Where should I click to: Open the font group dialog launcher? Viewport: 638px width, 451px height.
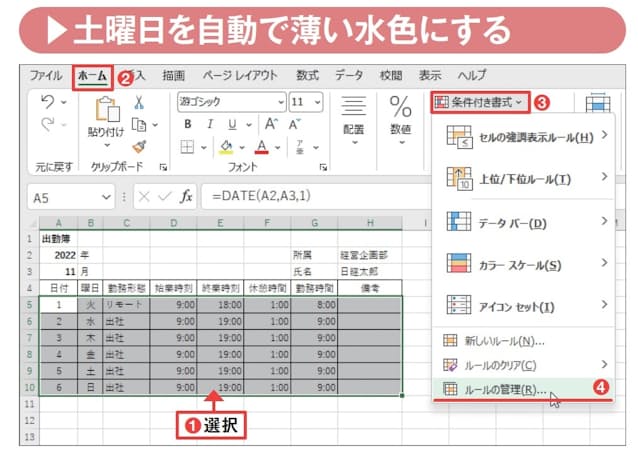323,167
